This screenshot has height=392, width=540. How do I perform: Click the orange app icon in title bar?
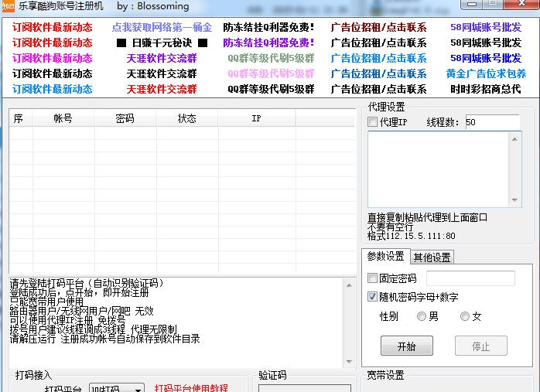point(8,6)
